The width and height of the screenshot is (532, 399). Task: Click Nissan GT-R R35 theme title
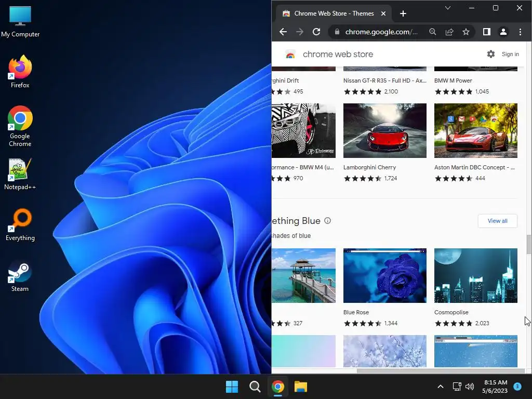coord(385,81)
